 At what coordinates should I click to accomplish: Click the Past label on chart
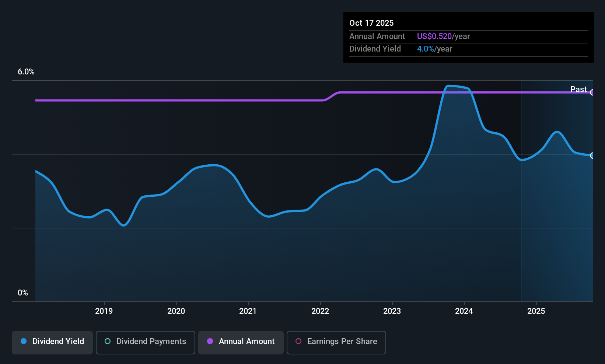point(578,89)
